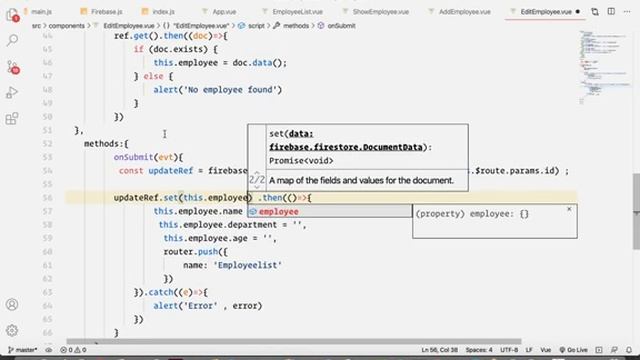Open notifications bell in status bar

pyautogui.click(x=629, y=350)
